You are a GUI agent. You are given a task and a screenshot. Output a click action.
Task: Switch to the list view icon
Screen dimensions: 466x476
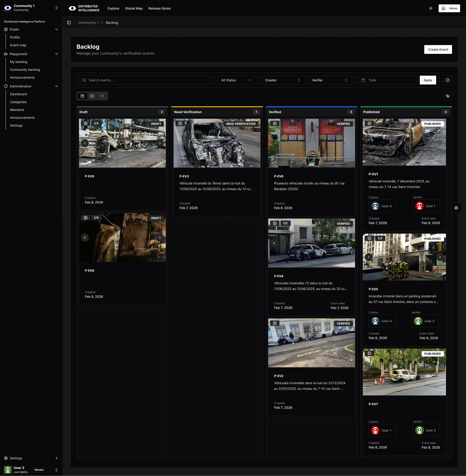coord(102,96)
